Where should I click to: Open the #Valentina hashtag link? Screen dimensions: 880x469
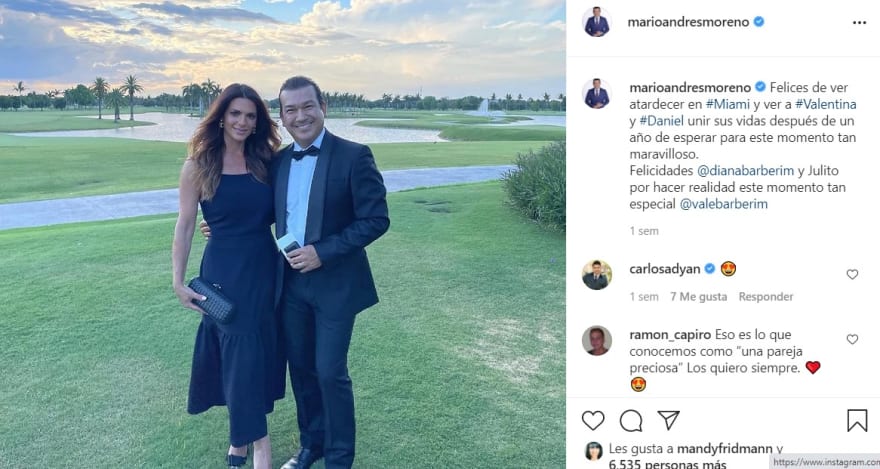(826, 104)
